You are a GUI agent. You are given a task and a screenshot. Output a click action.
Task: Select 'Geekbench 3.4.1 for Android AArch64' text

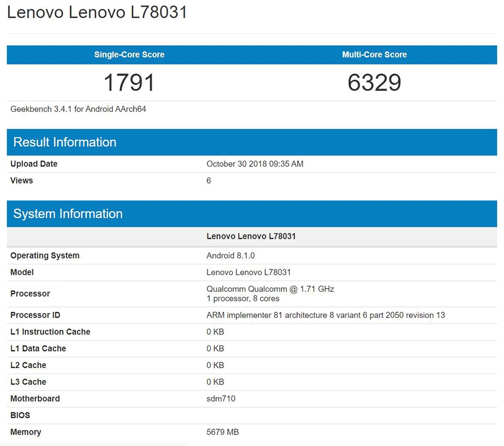pyautogui.click(x=78, y=109)
